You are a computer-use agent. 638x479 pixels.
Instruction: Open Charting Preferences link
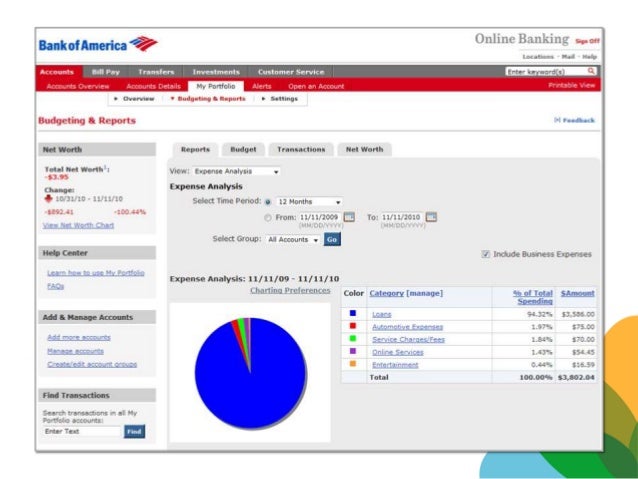point(290,290)
